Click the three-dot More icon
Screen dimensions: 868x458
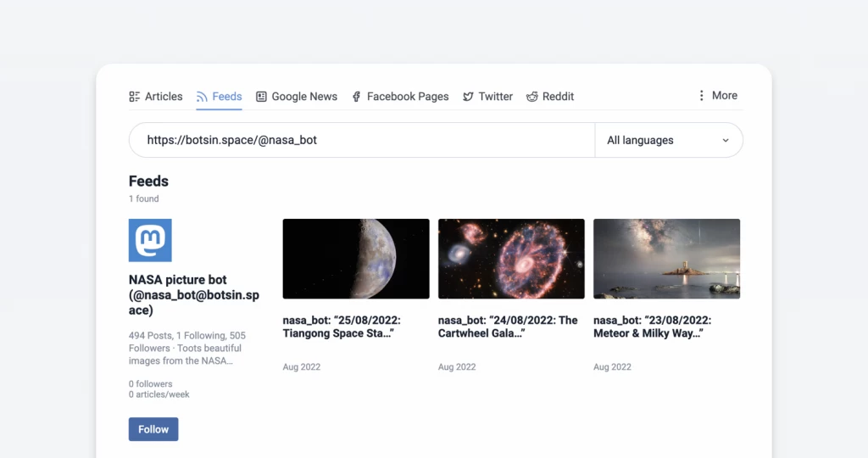point(701,96)
